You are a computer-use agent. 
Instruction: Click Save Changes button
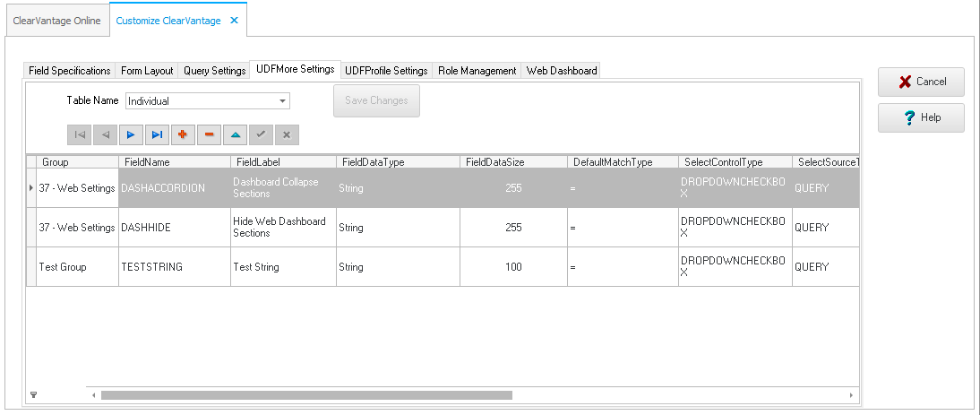click(x=376, y=100)
